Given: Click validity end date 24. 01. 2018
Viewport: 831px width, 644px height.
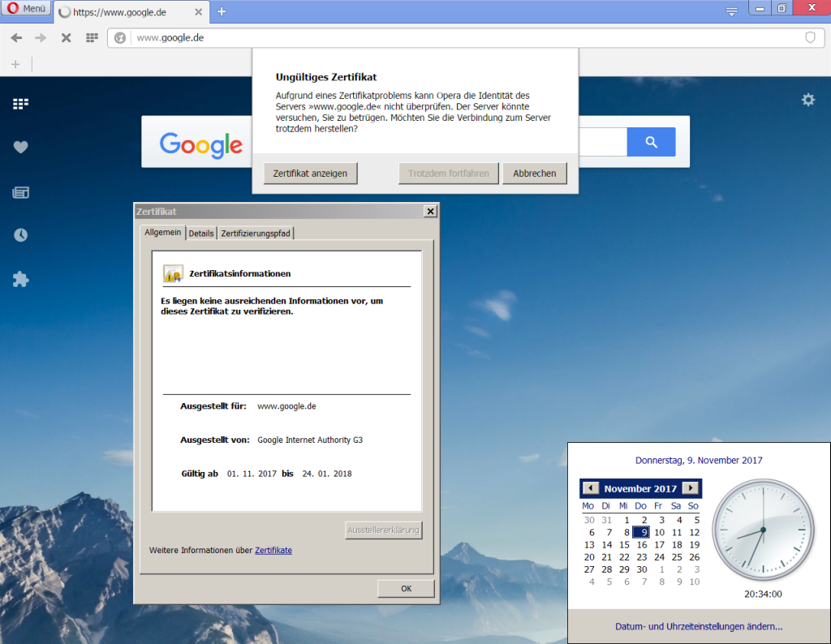Looking at the screenshot, I should (327, 474).
